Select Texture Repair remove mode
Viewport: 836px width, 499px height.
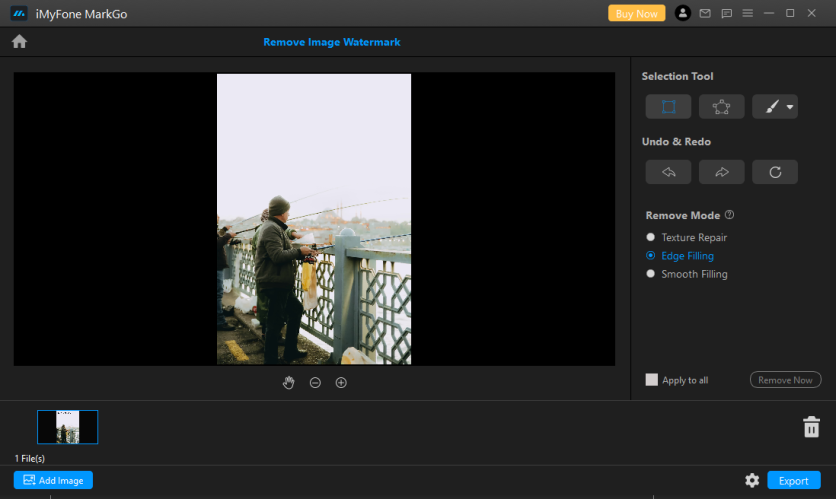pyautogui.click(x=686, y=237)
